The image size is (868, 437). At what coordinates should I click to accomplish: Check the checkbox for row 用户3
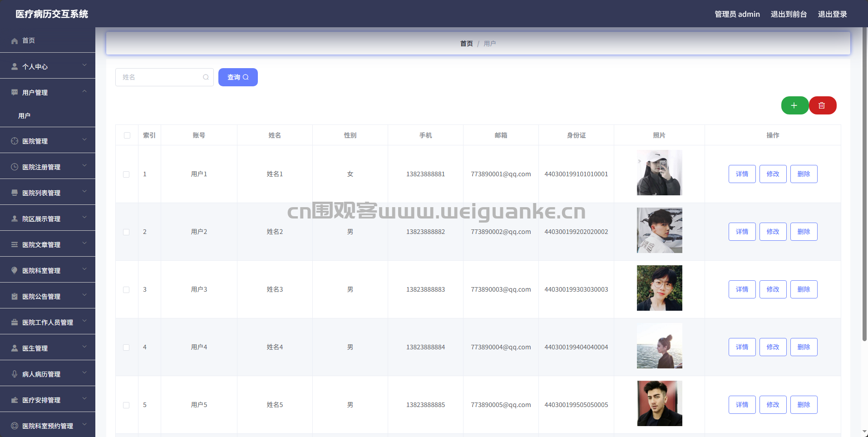126,290
